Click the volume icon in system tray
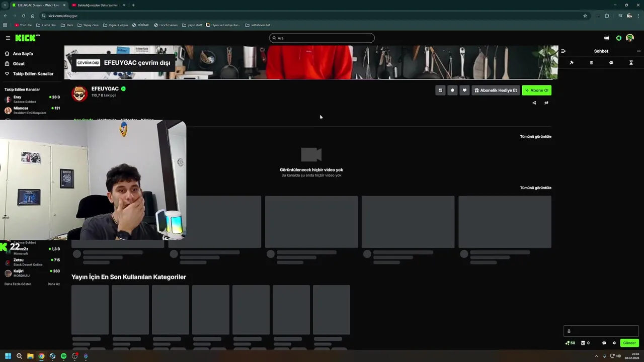Viewport: 644px width, 362px height. (x=618, y=356)
